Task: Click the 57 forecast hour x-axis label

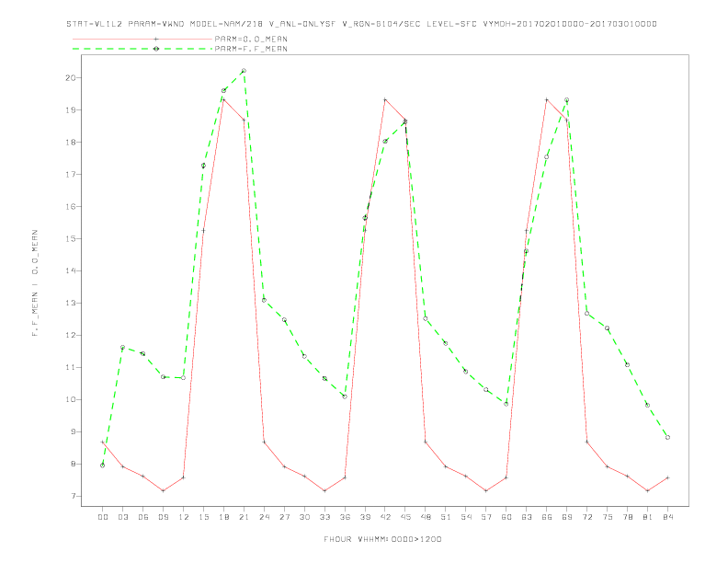Action: click(486, 517)
